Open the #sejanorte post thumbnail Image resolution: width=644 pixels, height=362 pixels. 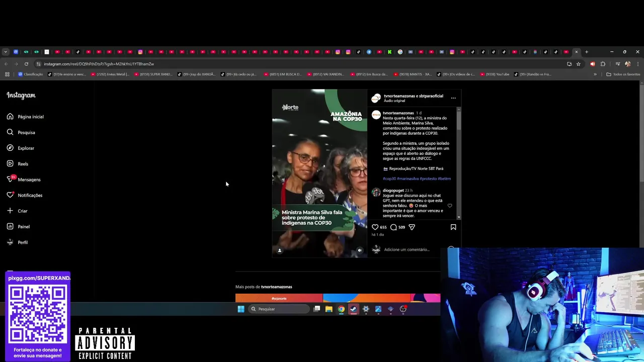point(279,298)
